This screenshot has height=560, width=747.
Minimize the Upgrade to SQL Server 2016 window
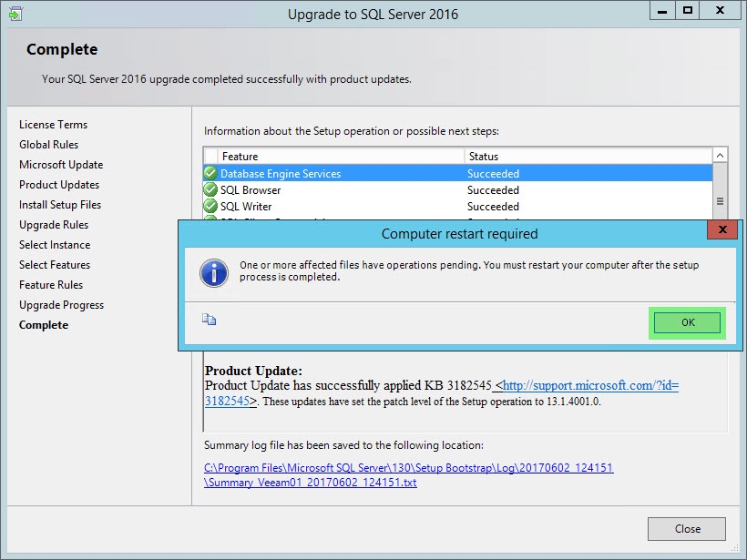coord(662,11)
